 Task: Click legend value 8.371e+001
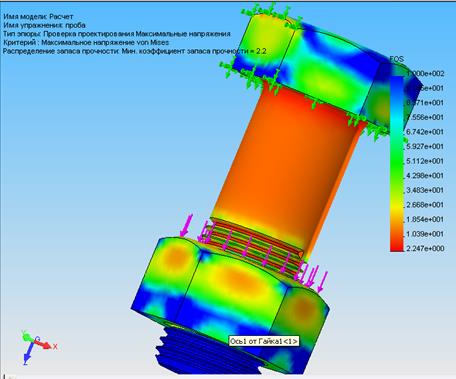[425, 103]
